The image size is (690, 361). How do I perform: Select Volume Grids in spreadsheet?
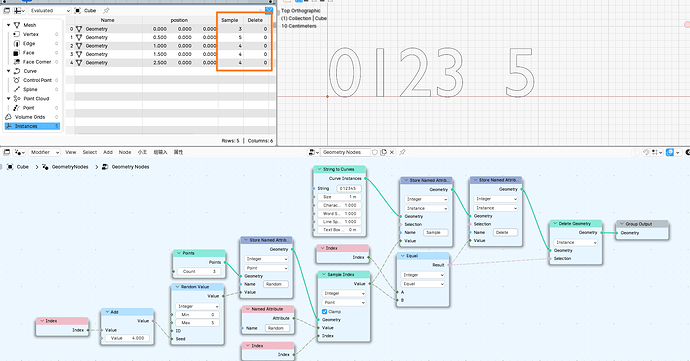pyautogui.click(x=30, y=117)
